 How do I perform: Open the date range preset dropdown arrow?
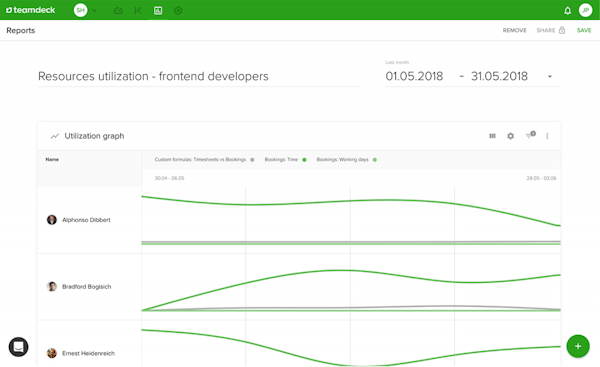(x=550, y=77)
